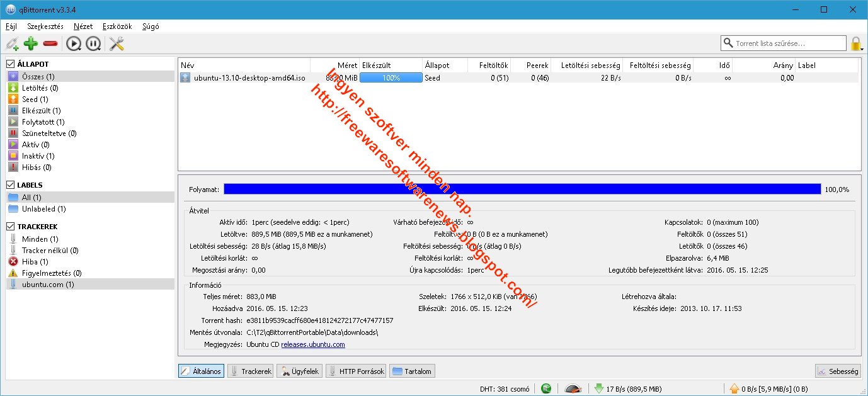The width and height of the screenshot is (868, 396).
Task: Open the Nézet menu
Action: tap(83, 26)
